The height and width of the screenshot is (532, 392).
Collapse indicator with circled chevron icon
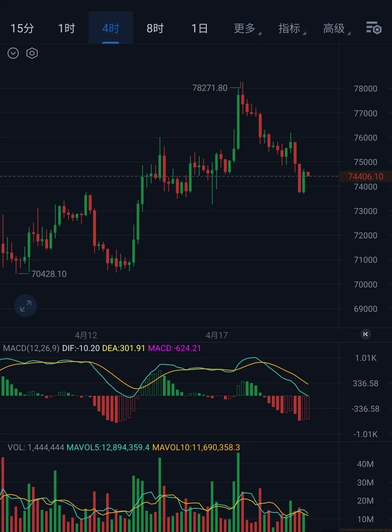pos(13,53)
